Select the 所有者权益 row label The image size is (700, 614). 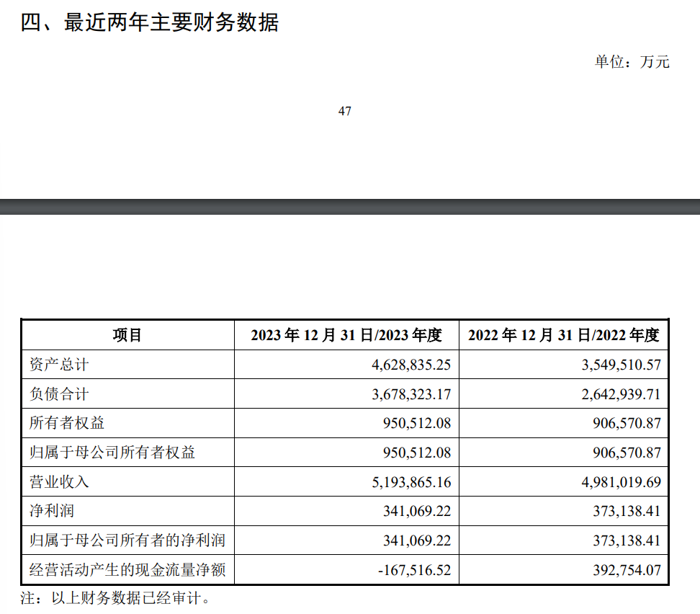[x=66, y=423]
